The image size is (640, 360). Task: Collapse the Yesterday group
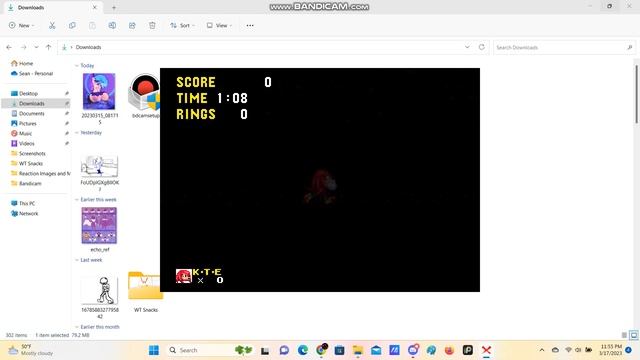point(77,133)
